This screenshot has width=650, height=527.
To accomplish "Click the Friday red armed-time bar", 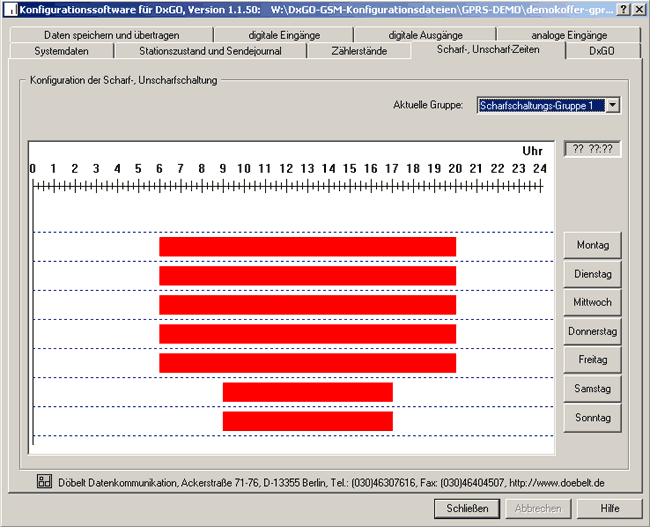I will [x=308, y=363].
